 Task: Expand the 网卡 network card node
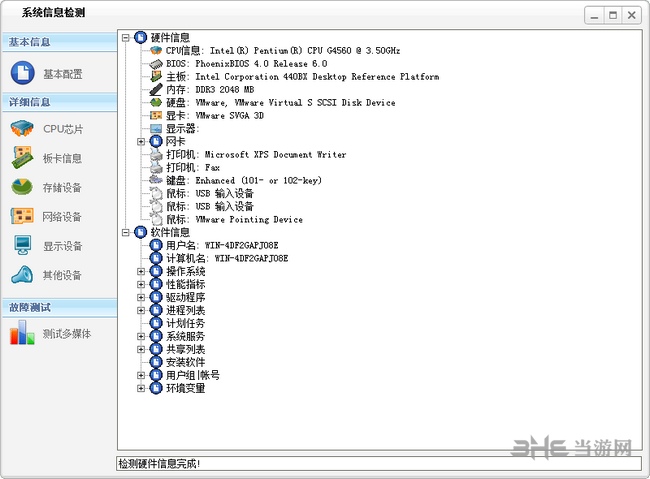[x=141, y=142]
